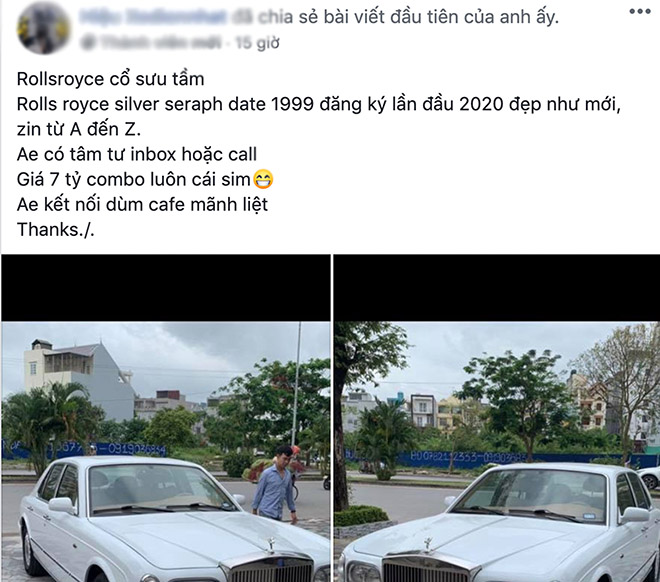Click the 'Thanks./.' line of the post

(x=56, y=230)
